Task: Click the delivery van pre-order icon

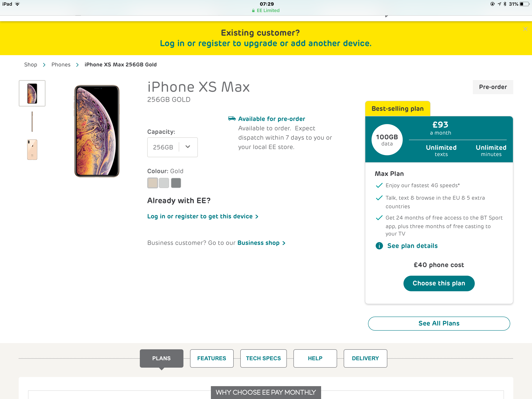Action: pyautogui.click(x=232, y=118)
